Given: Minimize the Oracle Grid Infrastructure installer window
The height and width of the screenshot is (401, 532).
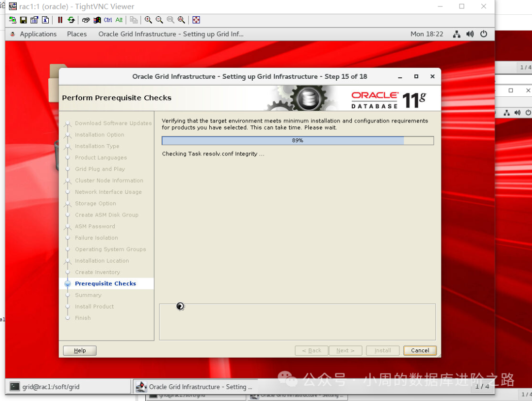Looking at the screenshot, I should (x=400, y=77).
